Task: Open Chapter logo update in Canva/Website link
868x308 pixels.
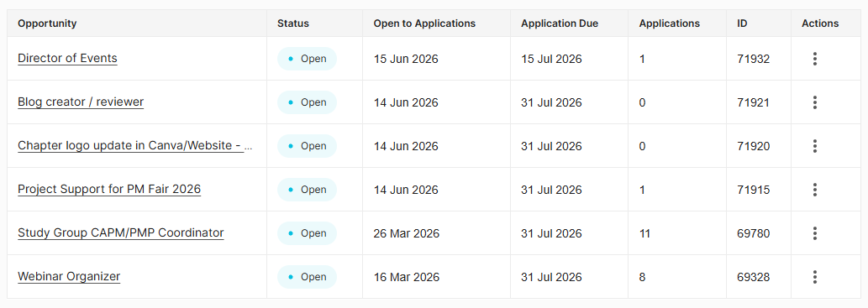Action: pos(135,146)
